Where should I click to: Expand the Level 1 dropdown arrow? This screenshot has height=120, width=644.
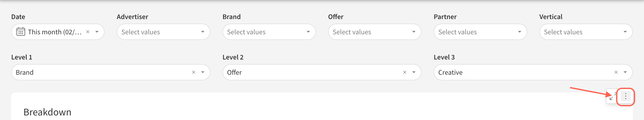click(203, 72)
